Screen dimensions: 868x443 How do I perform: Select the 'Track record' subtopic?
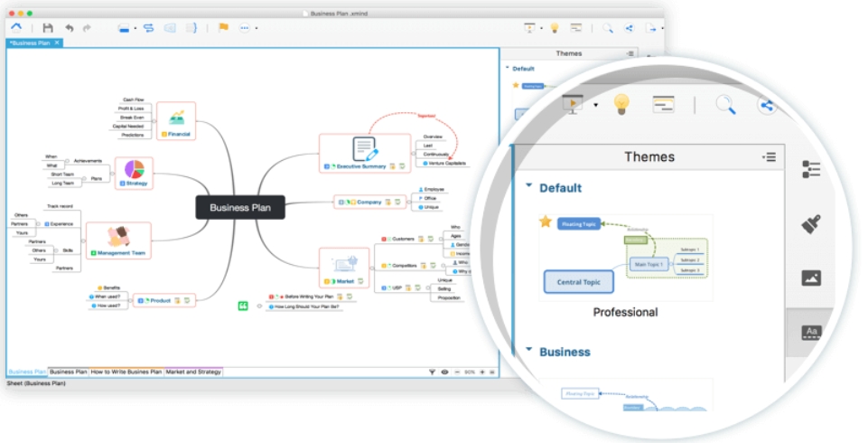click(x=60, y=206)
